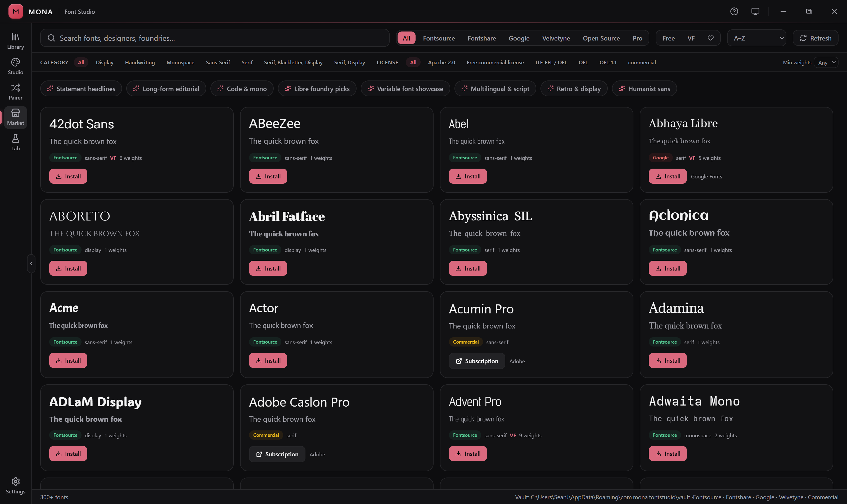Focus the font search field
The image size is (847, 504).
[215, 38]
